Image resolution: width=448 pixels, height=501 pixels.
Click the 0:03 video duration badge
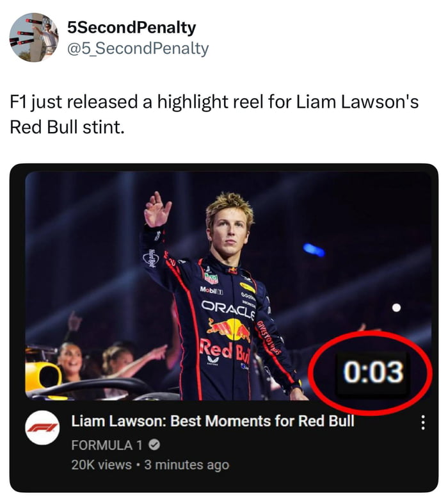(x=374, y=372)
